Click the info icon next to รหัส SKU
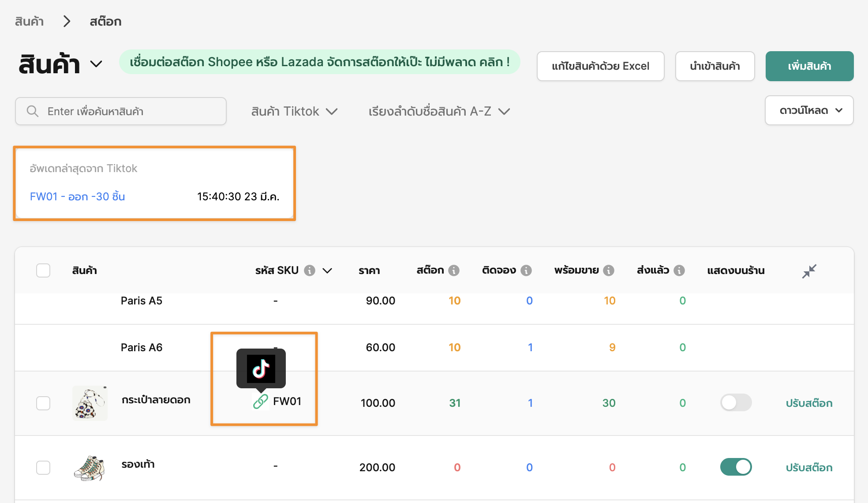This screenshot has width=868, height=503. (x=310, y=270)
